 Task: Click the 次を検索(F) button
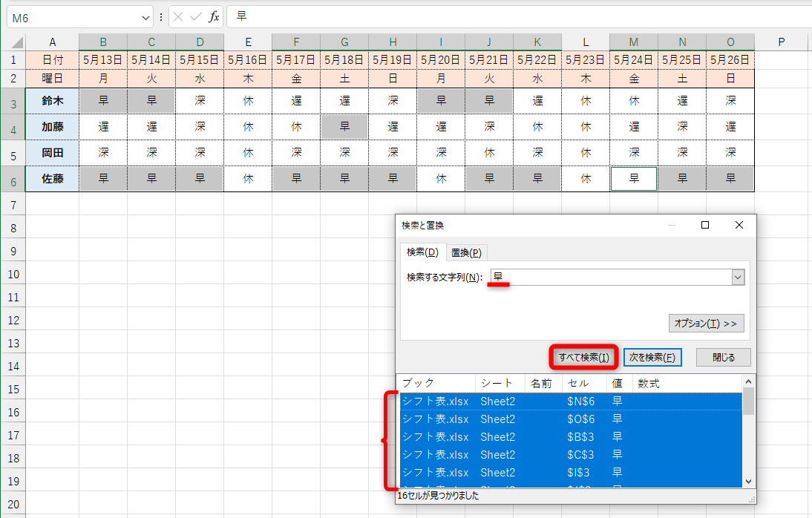pyautogui.click(x=652, y=357)
